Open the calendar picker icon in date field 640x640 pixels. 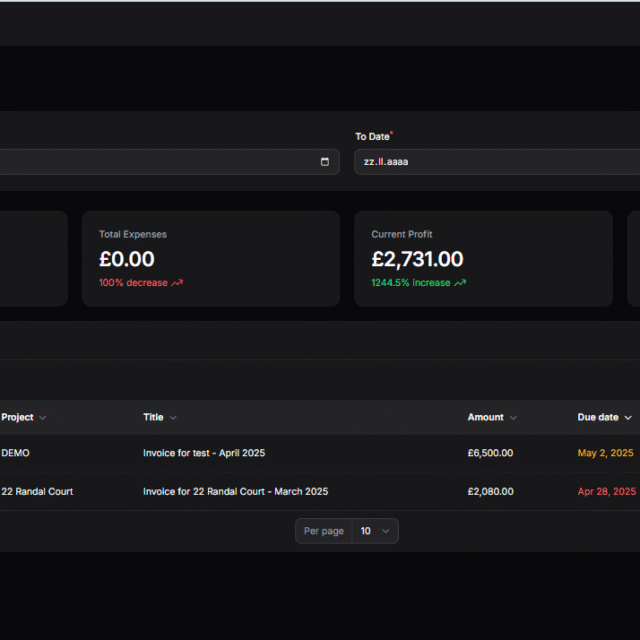tap(324, 162)
